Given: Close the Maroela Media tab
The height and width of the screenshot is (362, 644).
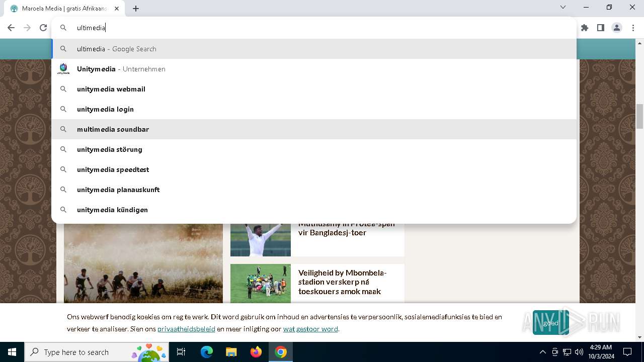Looking at the screenshot, I should [117, 9].
